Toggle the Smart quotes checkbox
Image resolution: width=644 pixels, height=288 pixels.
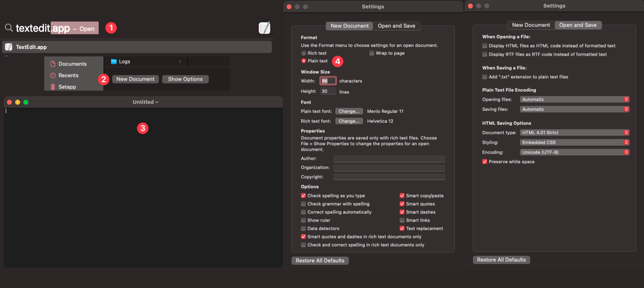[x=402, y=204]
